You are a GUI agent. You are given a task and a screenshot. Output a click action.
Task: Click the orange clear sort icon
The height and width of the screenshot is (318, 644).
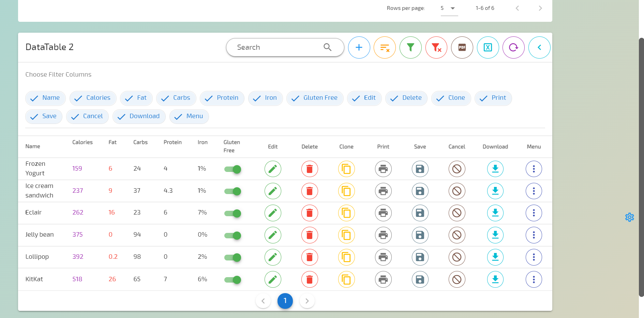pos(385,48)
